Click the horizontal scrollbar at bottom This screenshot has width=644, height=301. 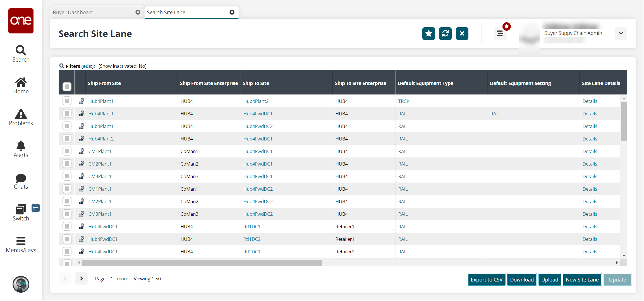201,263
